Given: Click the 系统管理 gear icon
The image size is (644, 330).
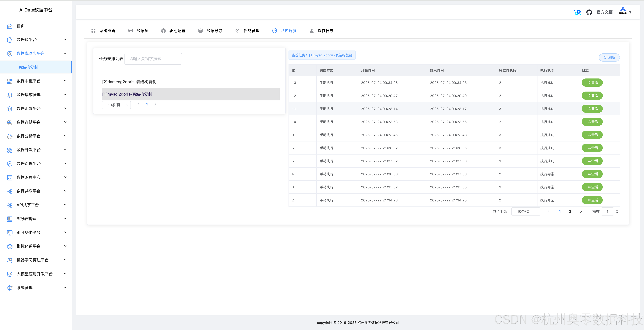Looking at the screenshot, I should 10,288.
